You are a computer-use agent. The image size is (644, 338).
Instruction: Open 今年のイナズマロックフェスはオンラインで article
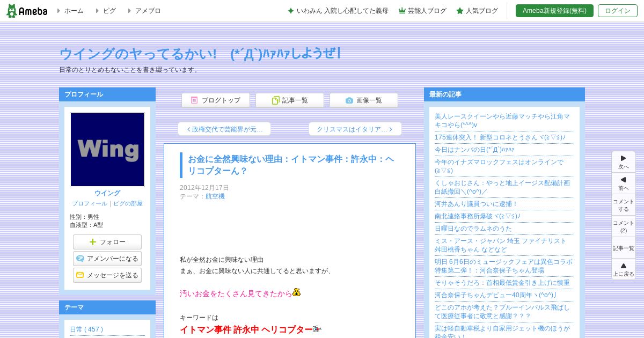(499, 166)
